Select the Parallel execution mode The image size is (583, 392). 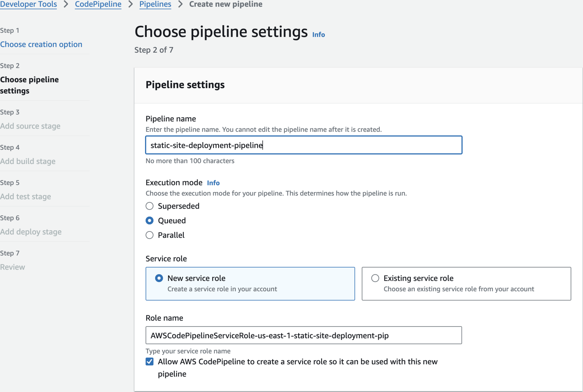click(x=150, y=235)
